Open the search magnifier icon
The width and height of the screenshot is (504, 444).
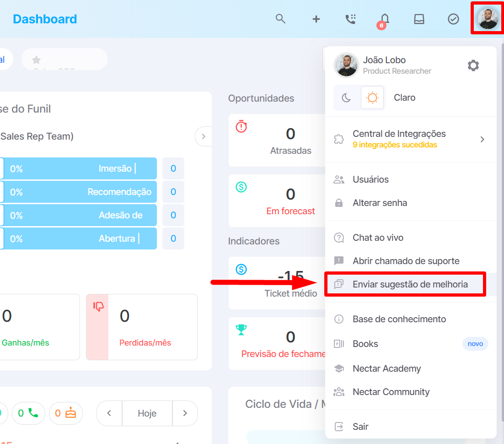(x=280, y=19)
